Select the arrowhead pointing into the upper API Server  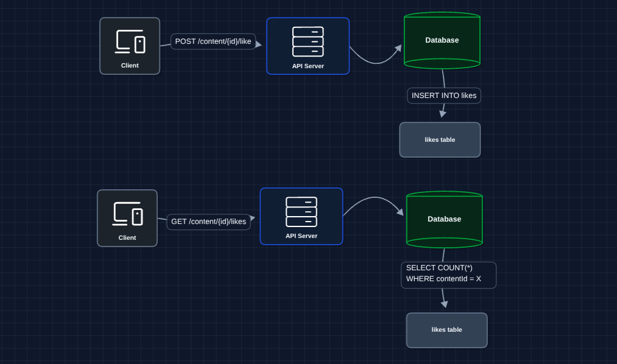tap(259, 44)
